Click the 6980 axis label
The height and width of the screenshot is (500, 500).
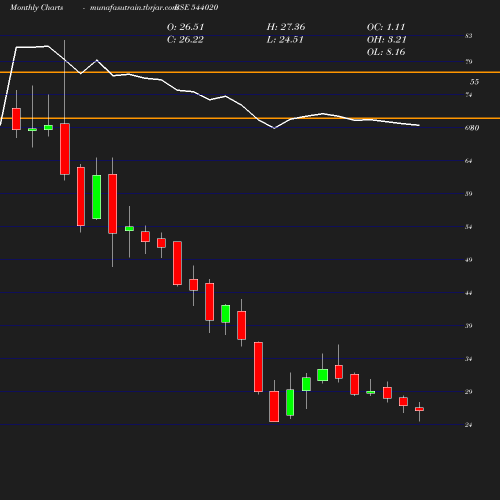coord(472,128)
